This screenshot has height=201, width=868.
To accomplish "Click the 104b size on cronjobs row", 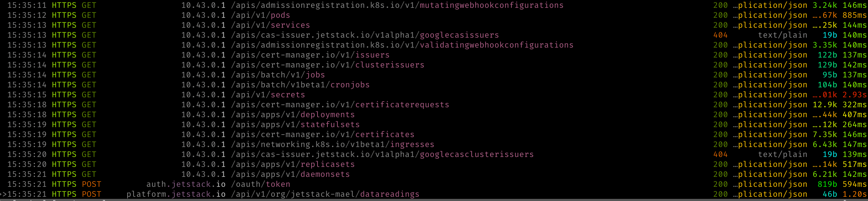I will point(827,85).
